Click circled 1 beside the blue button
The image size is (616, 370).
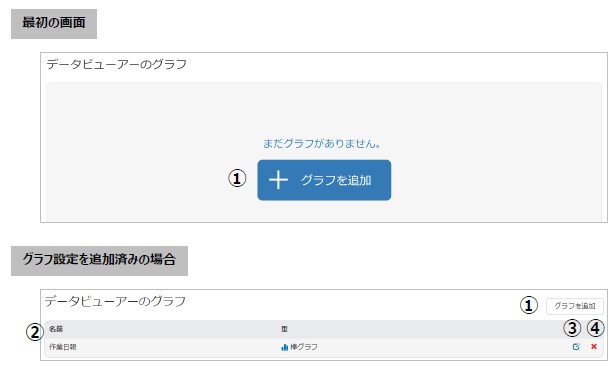tap(237, 178)
